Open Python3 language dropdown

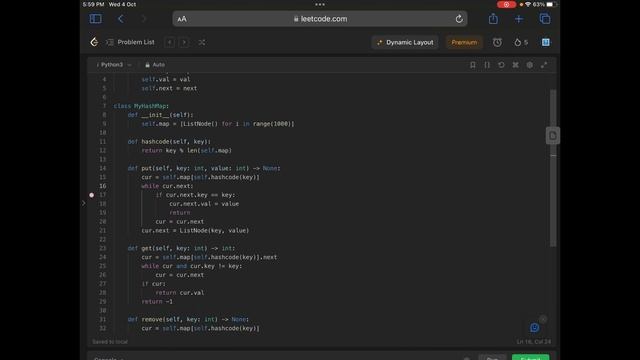pos(114,65)
